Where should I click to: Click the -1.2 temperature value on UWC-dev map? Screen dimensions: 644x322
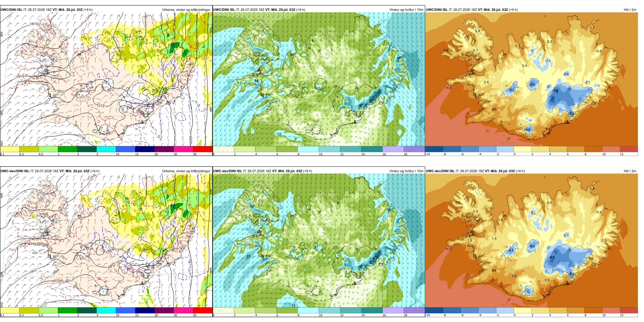[x=533, y=214]
